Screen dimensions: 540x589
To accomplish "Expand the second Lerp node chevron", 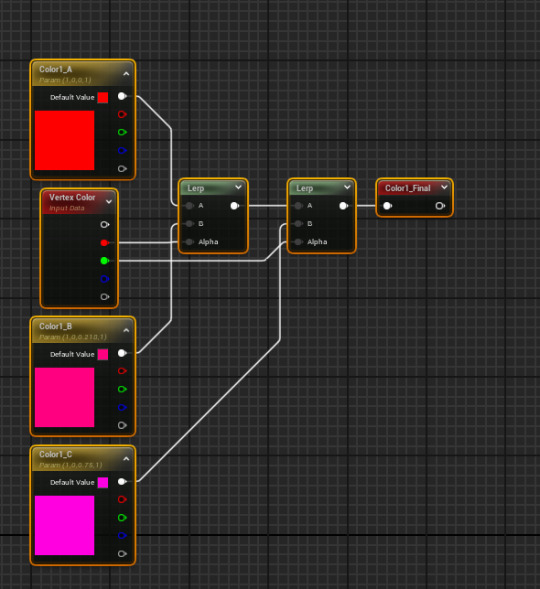I will (x=347, y=187).
